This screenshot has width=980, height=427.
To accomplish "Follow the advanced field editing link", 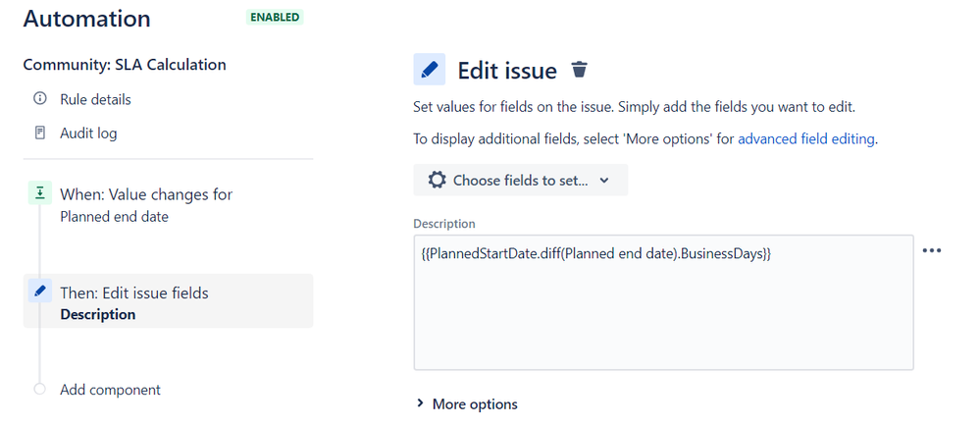I will 806,139.
